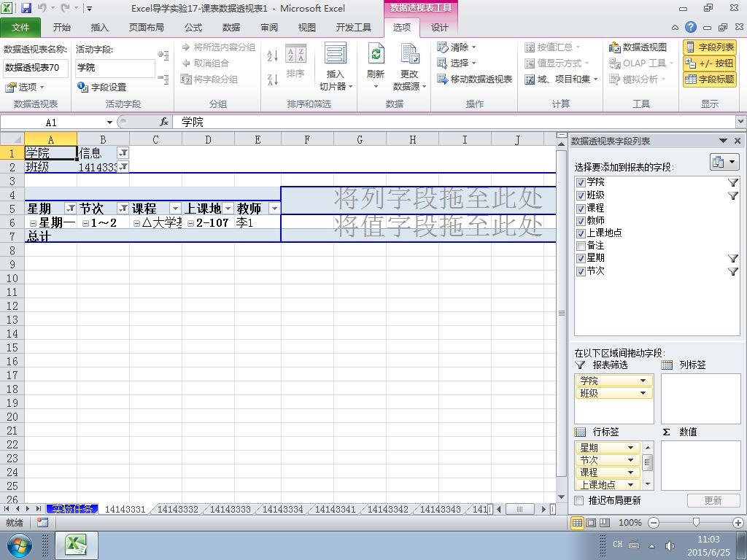Viewport: 747px width, 560px height.
Task: Open Field Settings (字段设置)
Action: 102,87
